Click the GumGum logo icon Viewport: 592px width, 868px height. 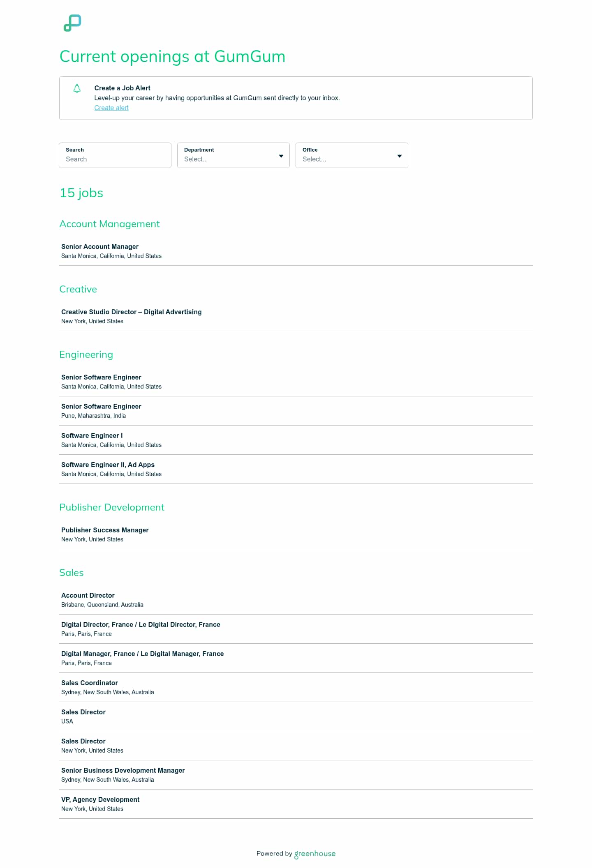pyautogui.click(x=72, y=23)
